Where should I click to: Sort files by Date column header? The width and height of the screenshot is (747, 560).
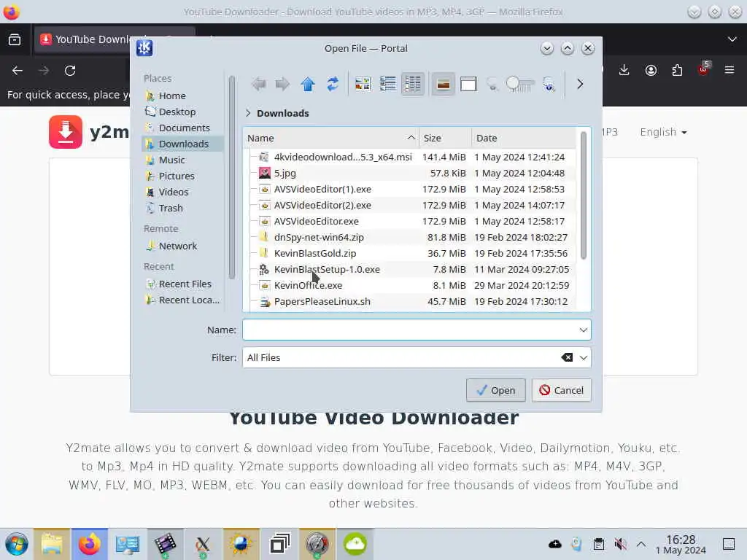[x=524, y=138]
